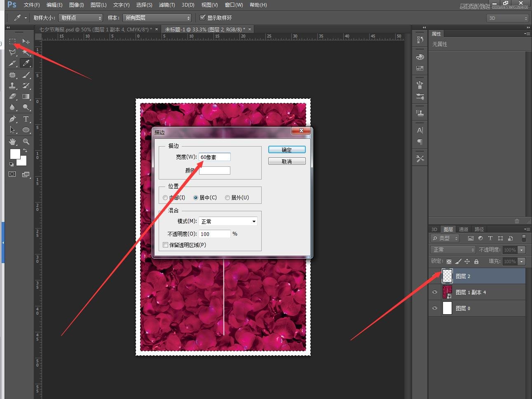Screen dimensions: 532x399
Task: Hide the 图层 0 layer
Action: (x=435, y=308)
